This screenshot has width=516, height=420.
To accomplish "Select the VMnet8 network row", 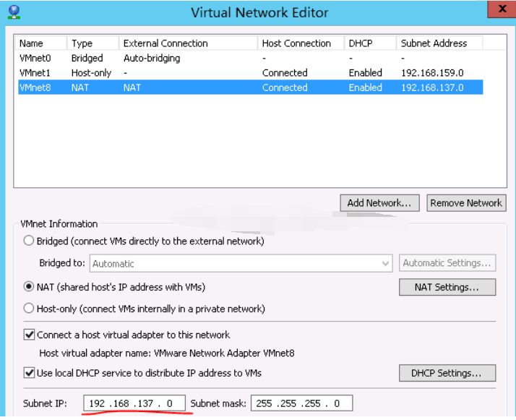I will 251,87.
